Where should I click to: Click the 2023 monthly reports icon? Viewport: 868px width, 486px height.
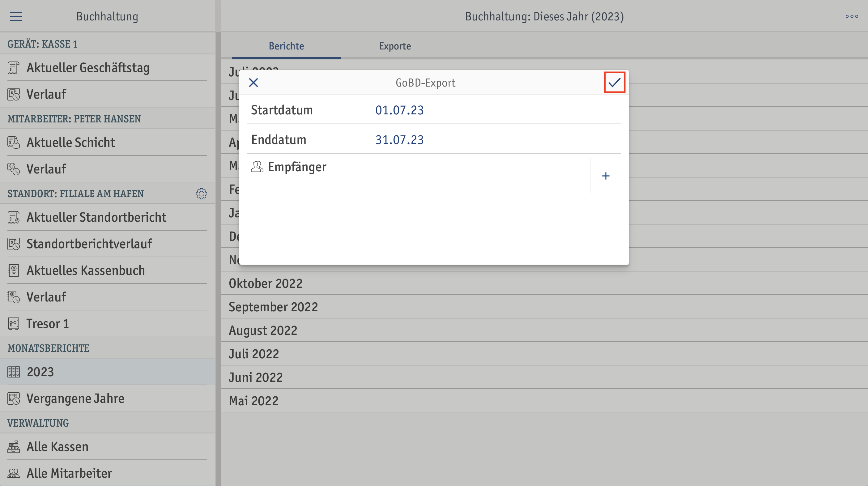pos(14,372)
